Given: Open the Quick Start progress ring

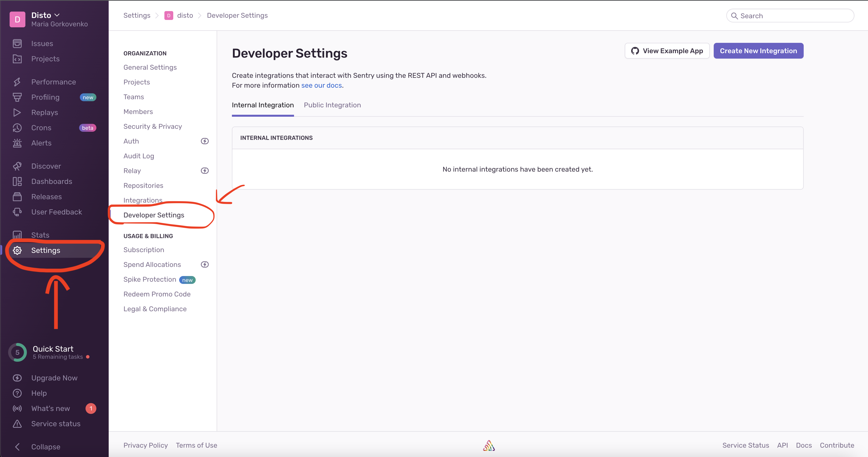Looking at the screenshot, I should 17,352.
